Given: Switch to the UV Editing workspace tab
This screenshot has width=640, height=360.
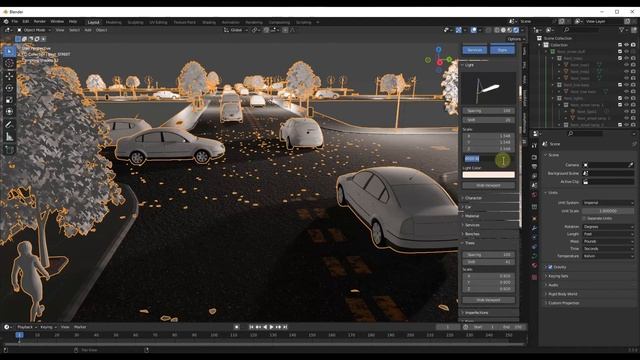Looking at the screenshot, I should tap(158, 22).
